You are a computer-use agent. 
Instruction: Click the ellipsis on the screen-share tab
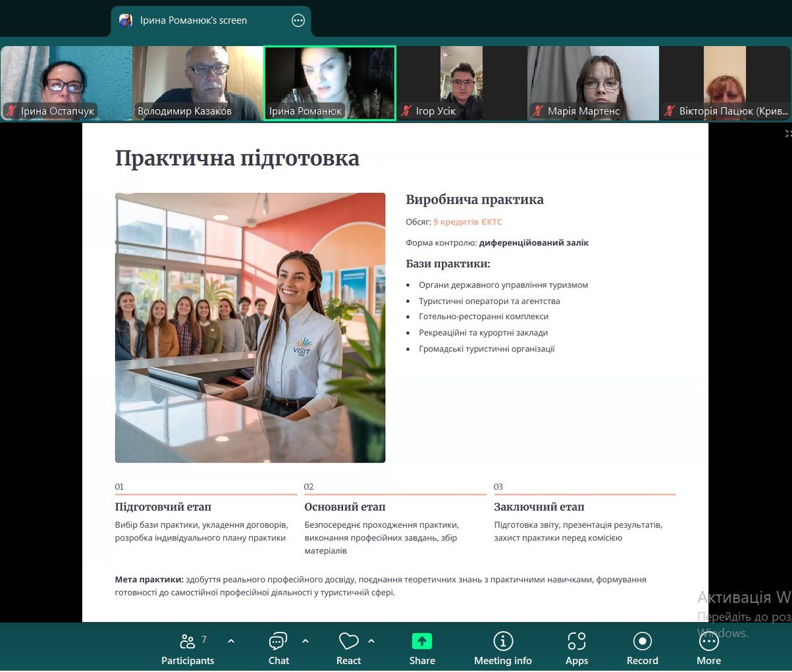click(298, 20)
